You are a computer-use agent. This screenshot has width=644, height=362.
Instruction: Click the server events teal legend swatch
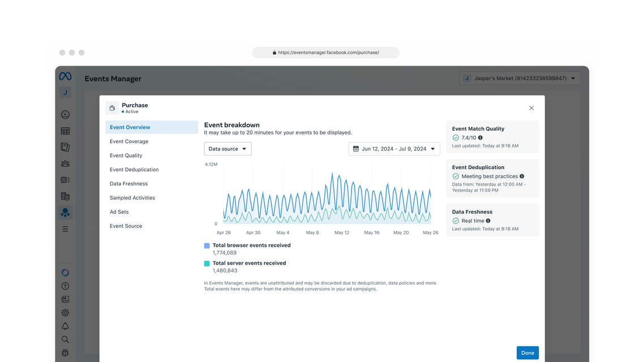click(x=207, y=264)
